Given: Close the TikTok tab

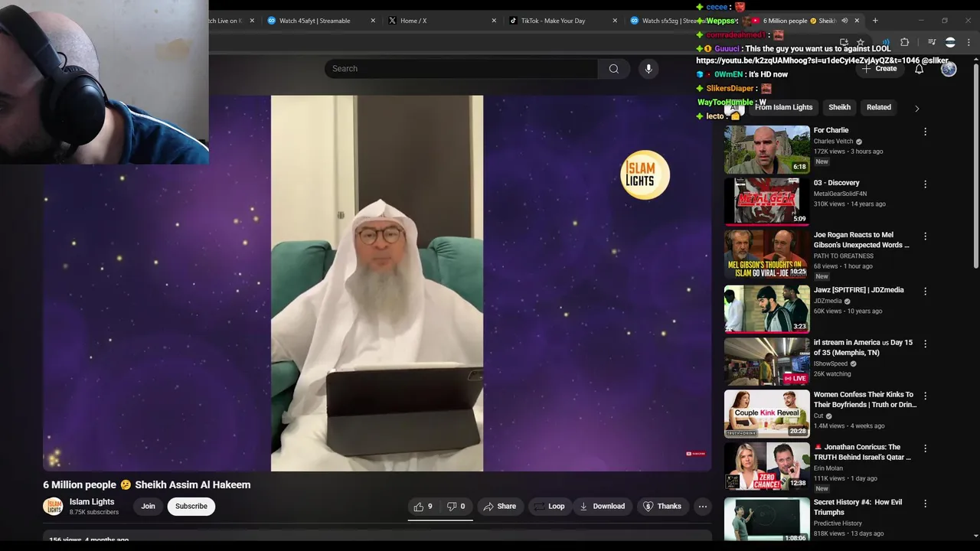Looking at the screenshot, I should 614,21.
